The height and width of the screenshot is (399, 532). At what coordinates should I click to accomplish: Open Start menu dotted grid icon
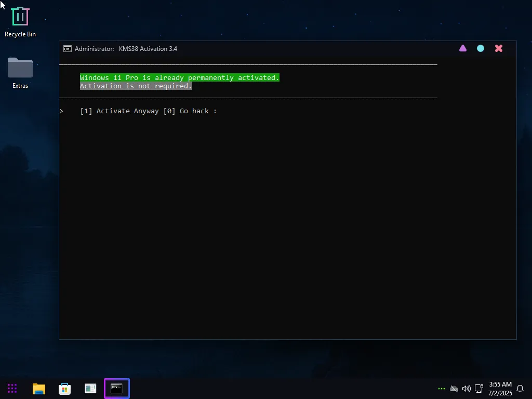click(x=12, y=389)
